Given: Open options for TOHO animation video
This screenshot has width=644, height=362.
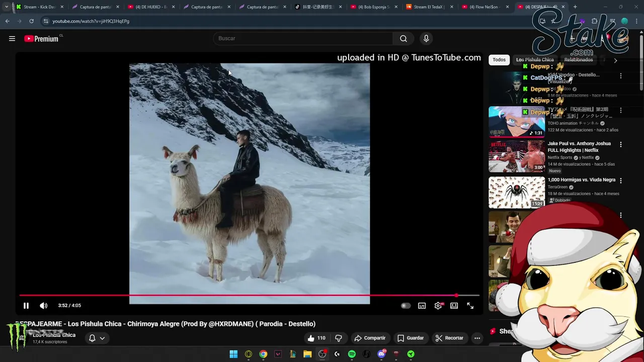Looking at the screenshot, I should point(621,110).
